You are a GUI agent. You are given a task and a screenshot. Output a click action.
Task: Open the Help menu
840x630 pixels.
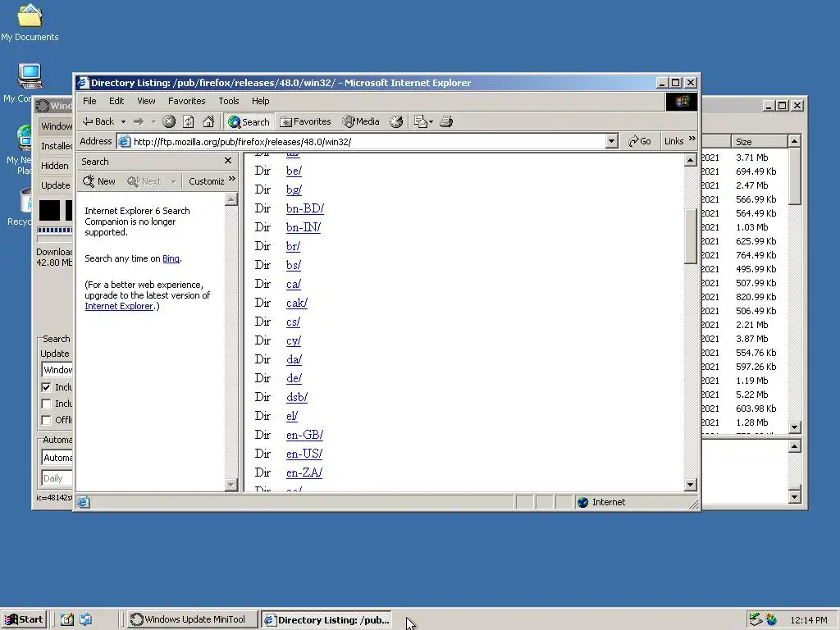(x=260, y=101)
